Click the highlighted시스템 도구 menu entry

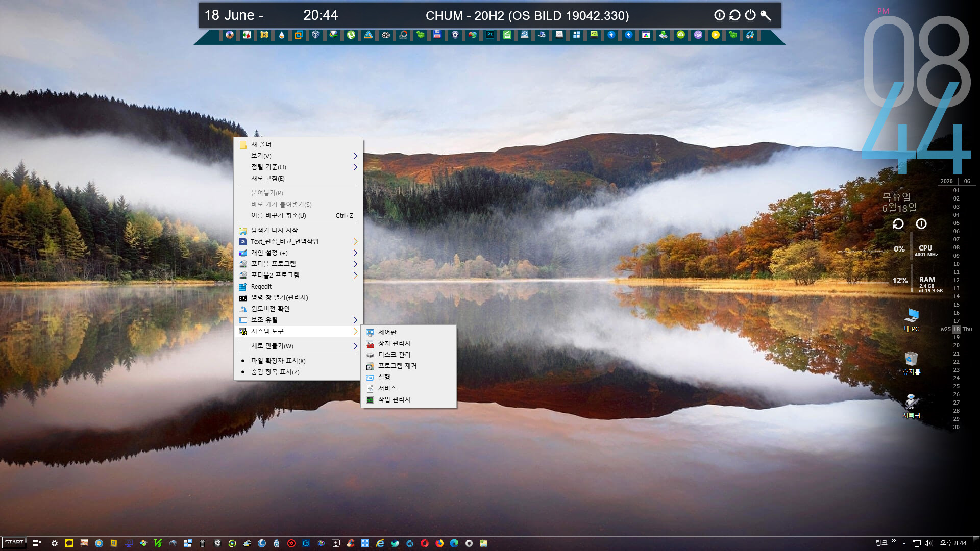pos(298,331)
